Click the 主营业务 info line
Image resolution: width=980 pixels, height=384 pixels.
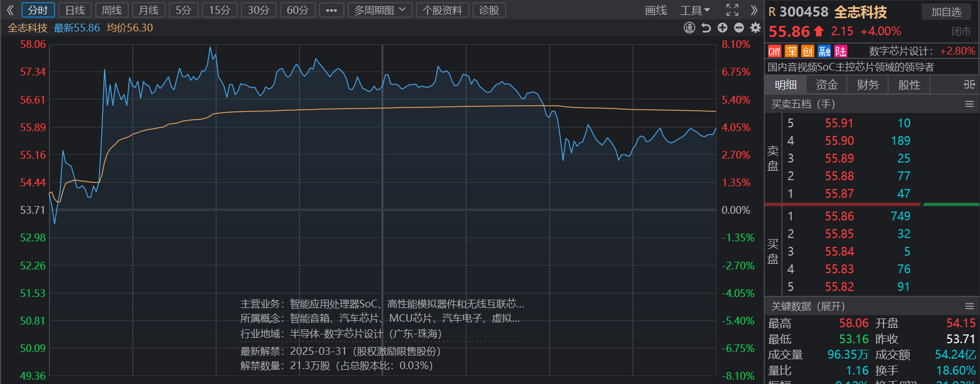[x=382, y=304]
